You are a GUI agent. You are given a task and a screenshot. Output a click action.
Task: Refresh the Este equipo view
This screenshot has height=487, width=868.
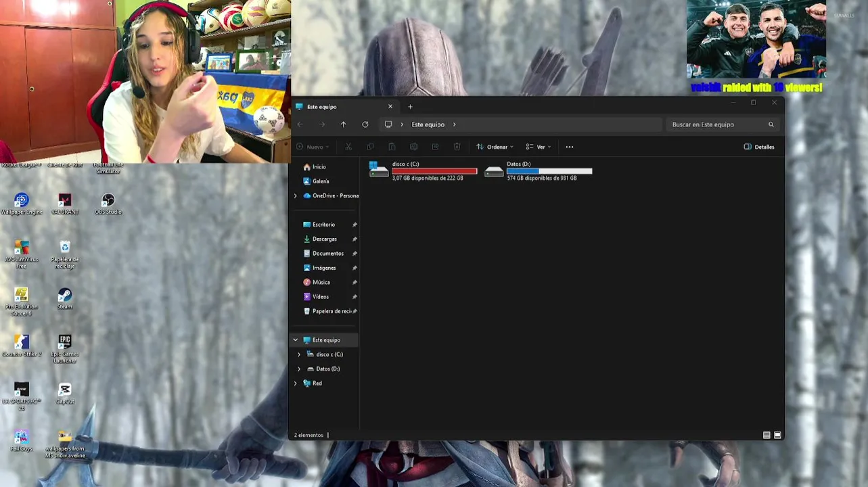(x=365, y=124)
